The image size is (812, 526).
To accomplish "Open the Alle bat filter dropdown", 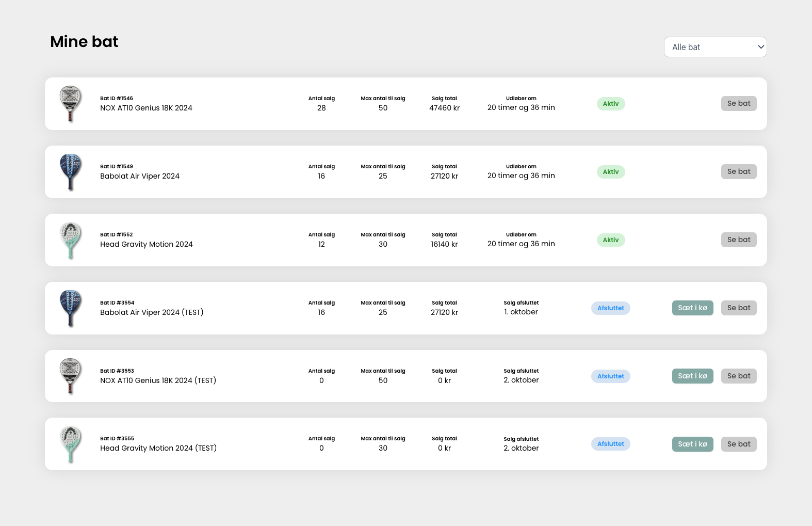I will coord(715,47).
